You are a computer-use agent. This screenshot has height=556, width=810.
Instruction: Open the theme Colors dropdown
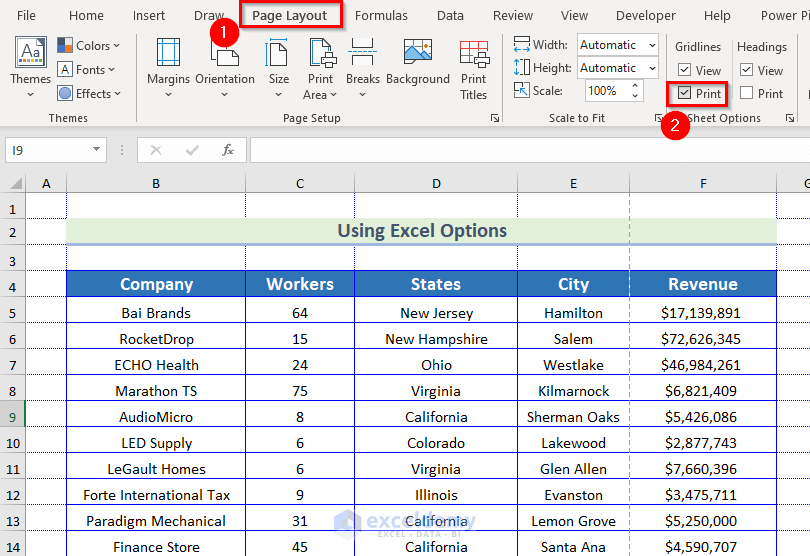[x=88, y=45]
